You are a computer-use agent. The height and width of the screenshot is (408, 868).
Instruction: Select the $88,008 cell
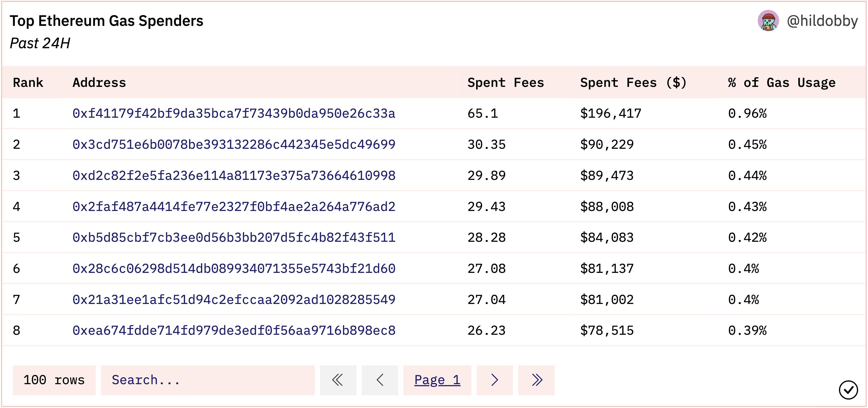coord(607,206)
